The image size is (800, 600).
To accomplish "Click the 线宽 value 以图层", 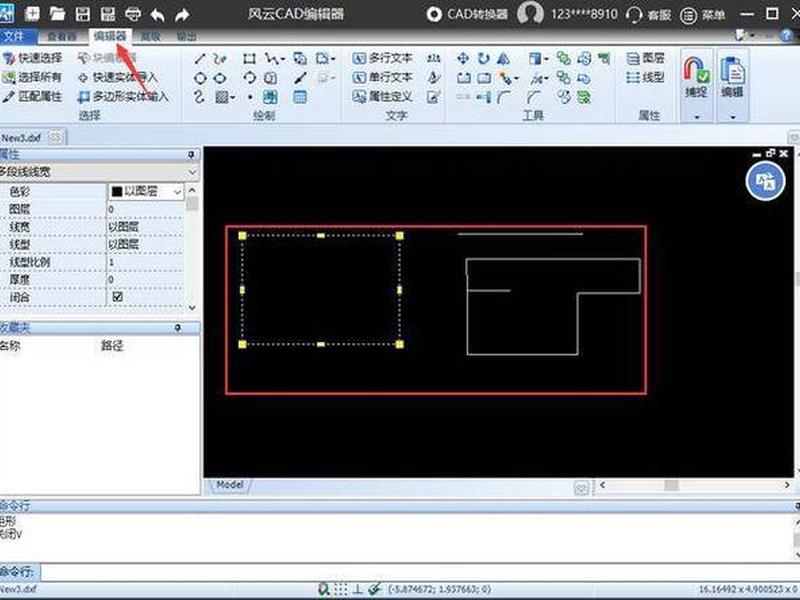I will [123, 227].
